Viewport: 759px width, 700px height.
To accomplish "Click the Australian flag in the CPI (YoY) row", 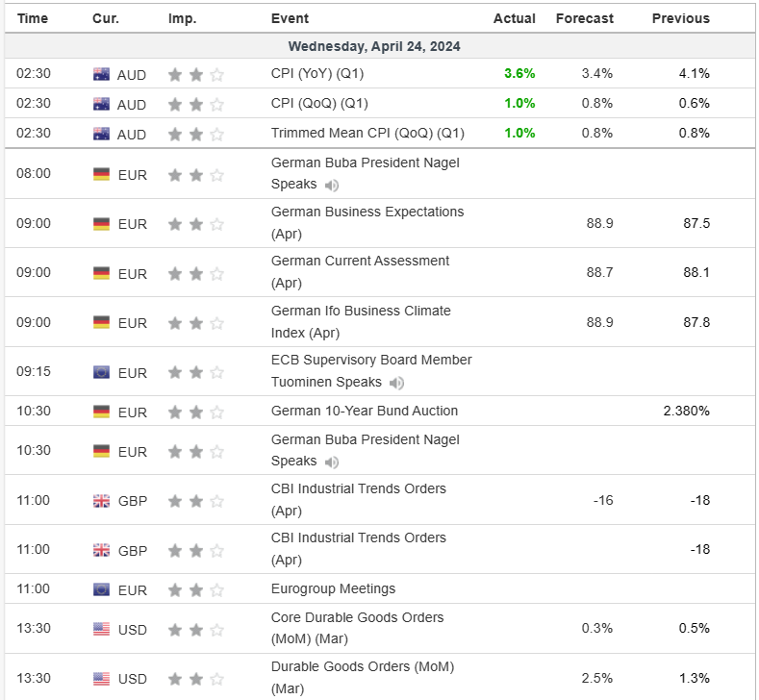I will (101, 74).
